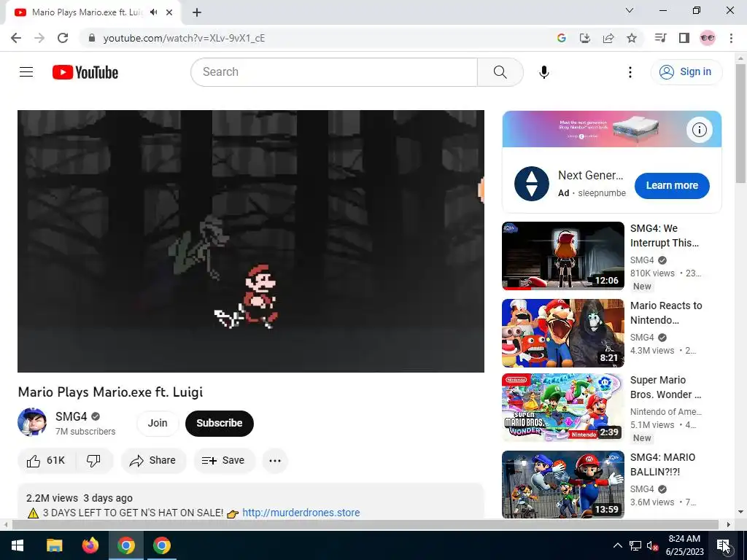Click the address bar URL
Screen dimensions: 747x560
(184, 38)
